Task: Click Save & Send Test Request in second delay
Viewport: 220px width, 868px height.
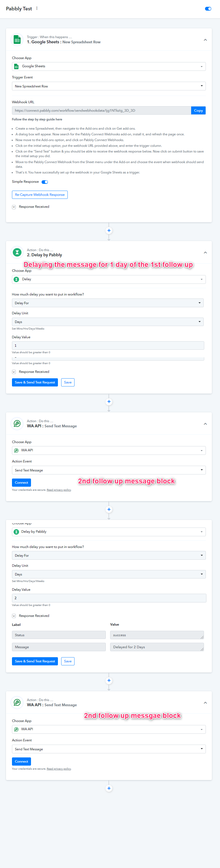Action: [35, 662]
